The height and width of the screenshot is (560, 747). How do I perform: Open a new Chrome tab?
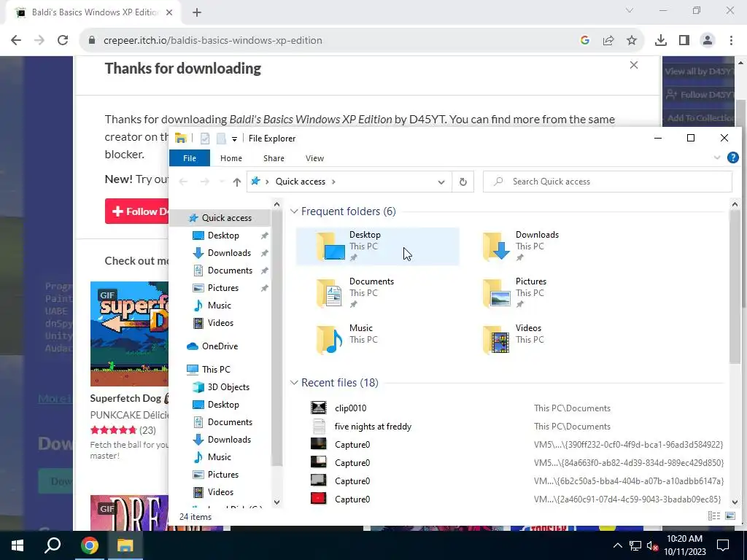(x=197, y=12)
